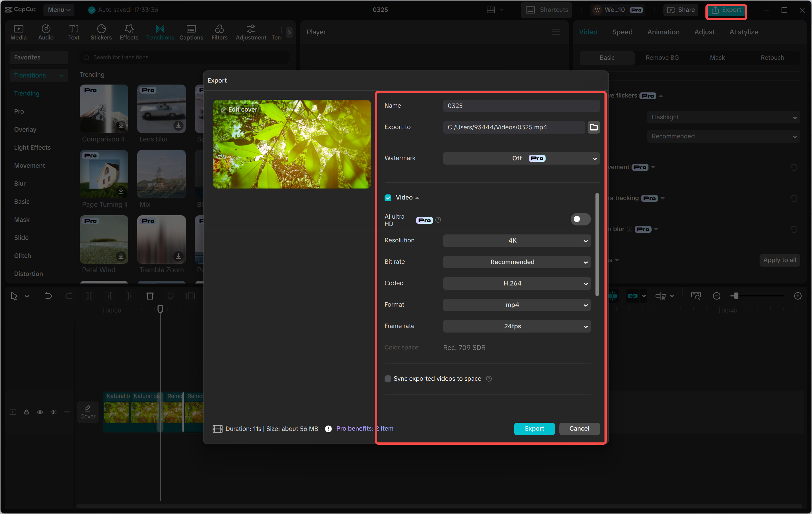Select the Lens Blur transition thumbnail

pyautogui.click(x=161, y=108)
